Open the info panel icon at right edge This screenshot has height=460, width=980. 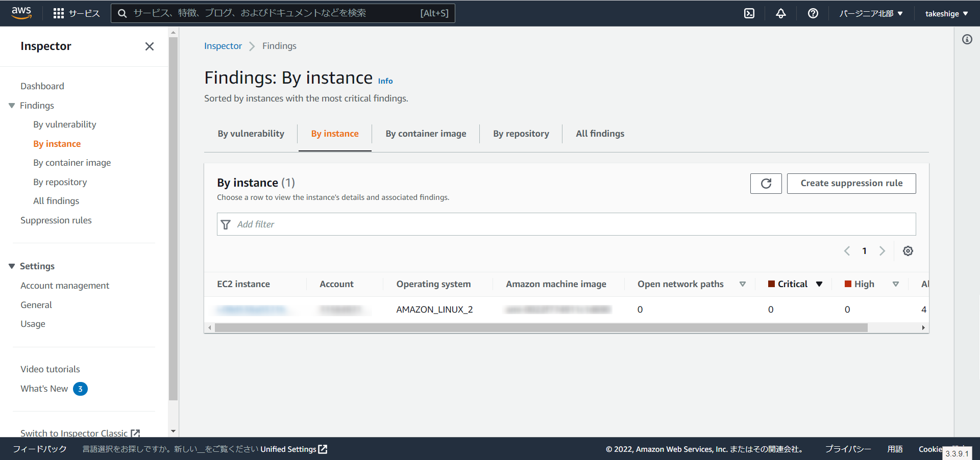[967, 39]
